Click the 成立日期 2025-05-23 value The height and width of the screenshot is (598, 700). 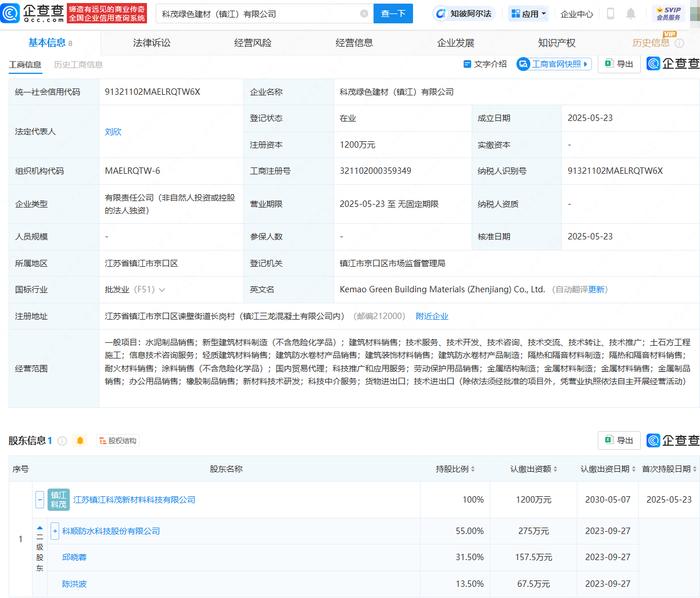click(590, 118)
